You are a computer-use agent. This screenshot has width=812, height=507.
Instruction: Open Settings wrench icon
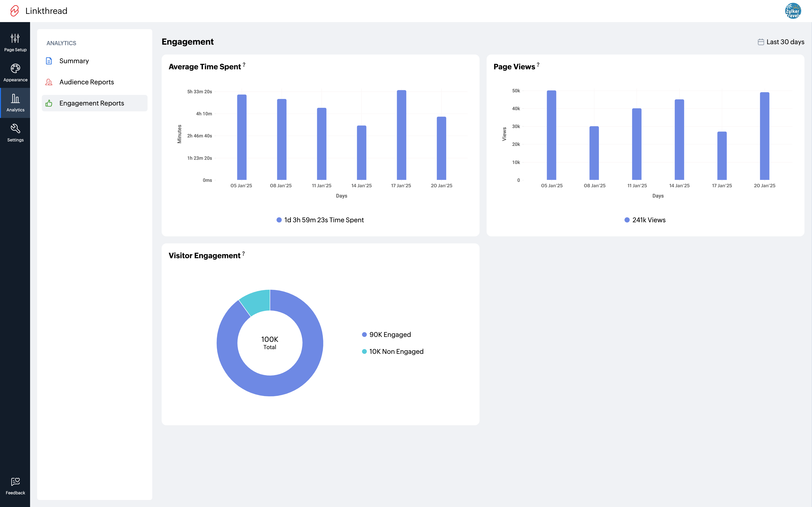pyautogui.click(x=15, y=129)
